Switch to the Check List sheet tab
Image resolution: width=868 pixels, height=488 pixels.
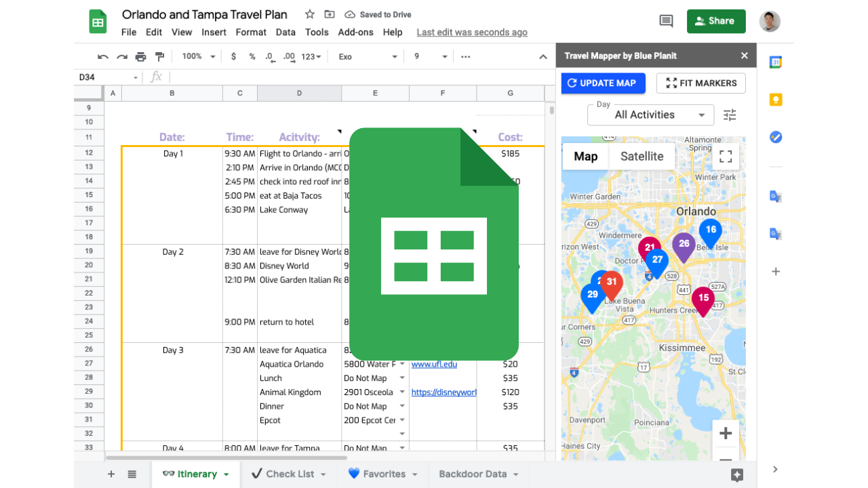290,474
